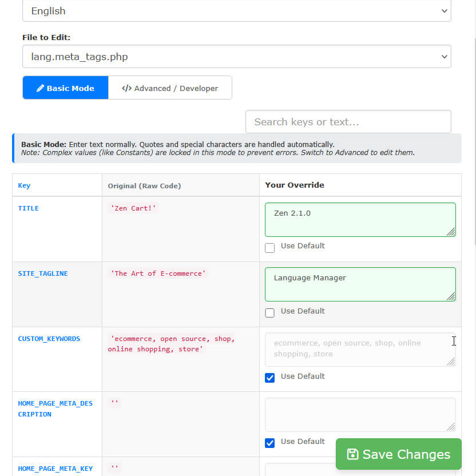
Task: Click the resize grip of SITE_TAGLINE override box
Action: (x=451, y=296)
